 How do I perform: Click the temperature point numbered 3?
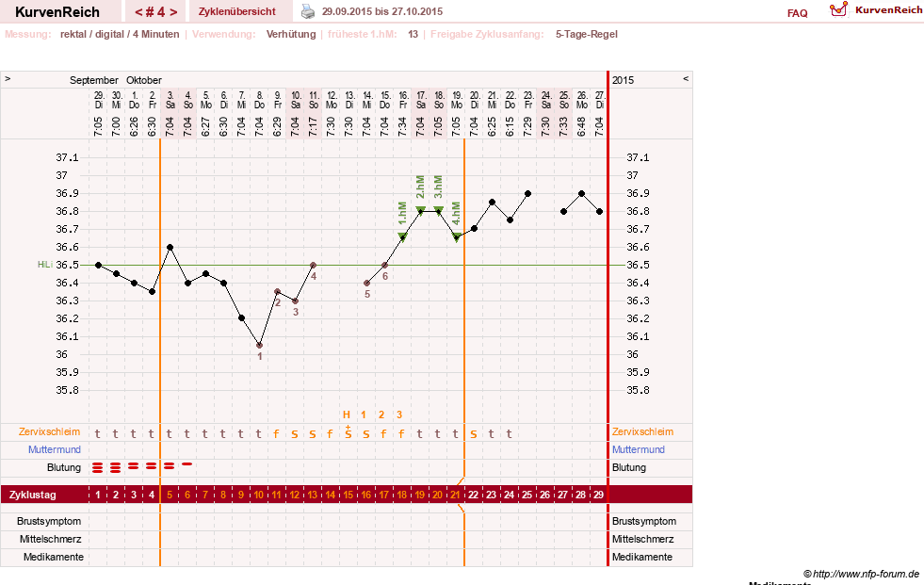(295, 301)
